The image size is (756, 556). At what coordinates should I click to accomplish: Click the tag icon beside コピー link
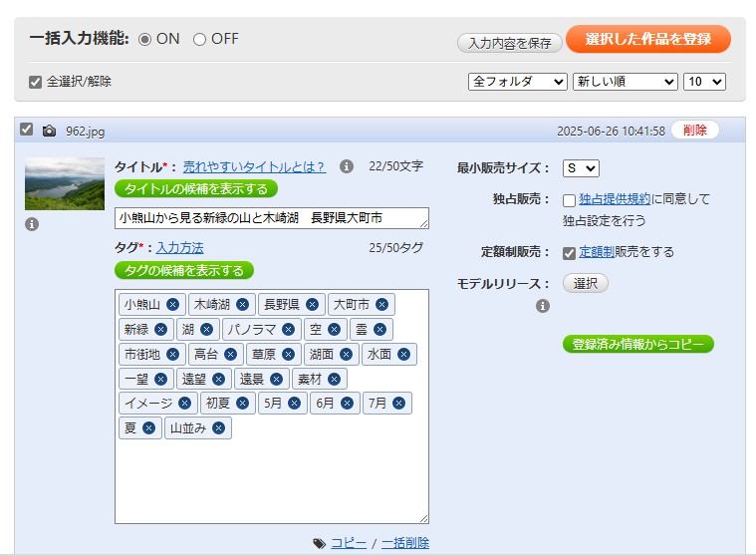tap(319, 543)
